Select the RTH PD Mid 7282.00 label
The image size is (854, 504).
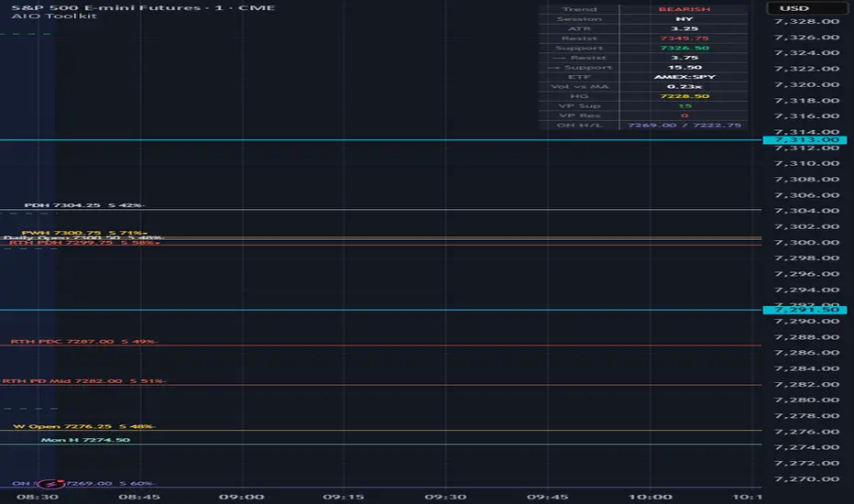coord(84,381)
